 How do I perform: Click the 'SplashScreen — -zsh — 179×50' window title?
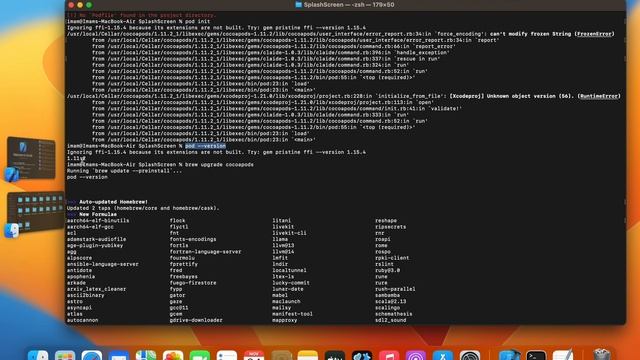coord(349,4)
